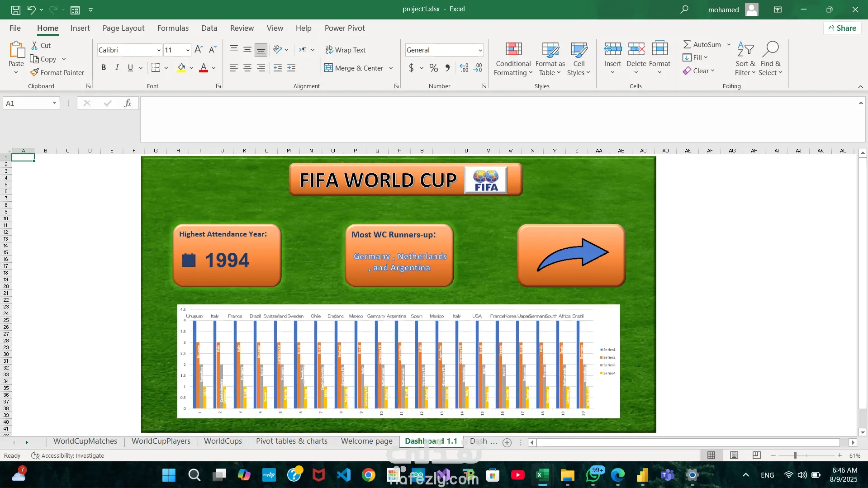
Task: Expand the Calibri font name dropdown
Action: pos(158,50)
